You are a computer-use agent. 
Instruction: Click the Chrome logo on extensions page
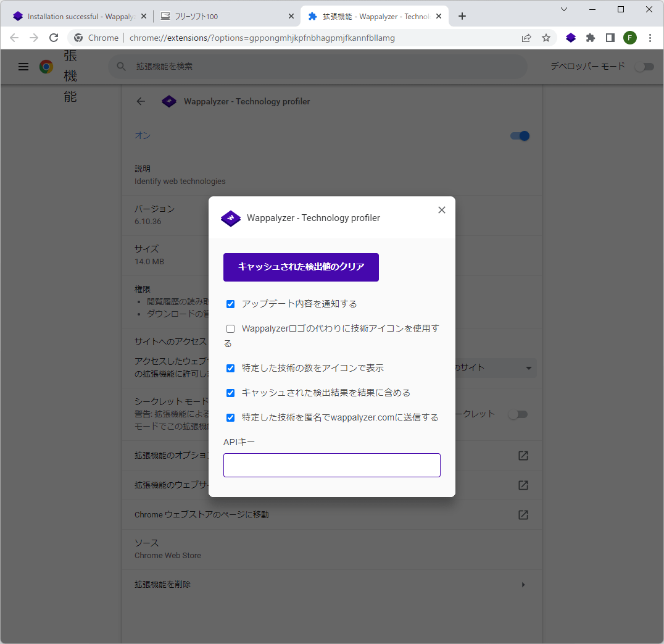[x=46, y=67]
